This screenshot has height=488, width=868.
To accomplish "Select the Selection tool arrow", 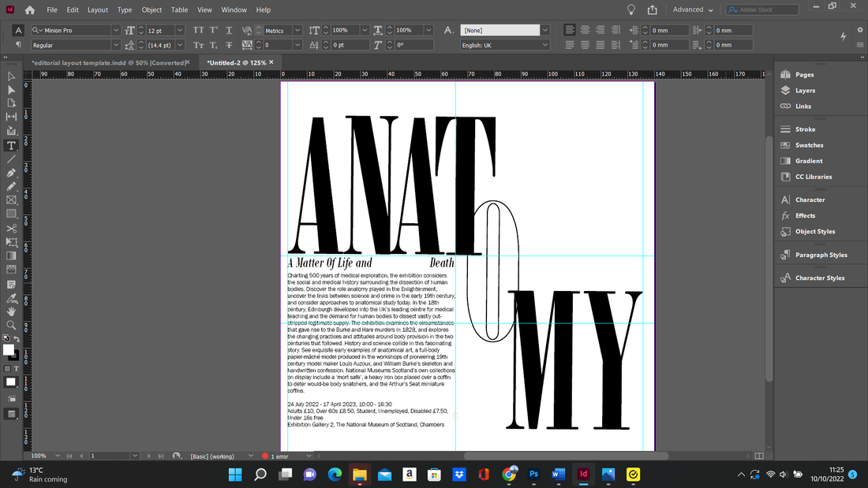I will pos(11,76).
